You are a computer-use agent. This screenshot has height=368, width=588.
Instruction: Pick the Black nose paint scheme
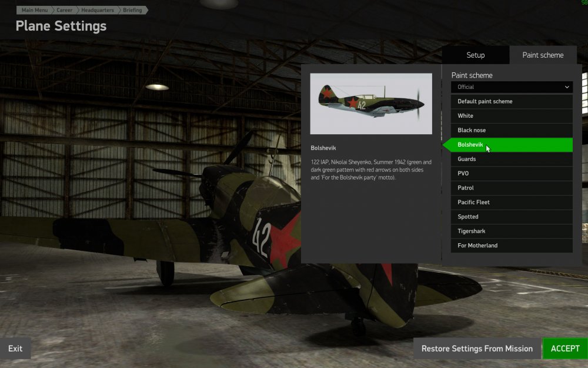[x=512, y=130]
